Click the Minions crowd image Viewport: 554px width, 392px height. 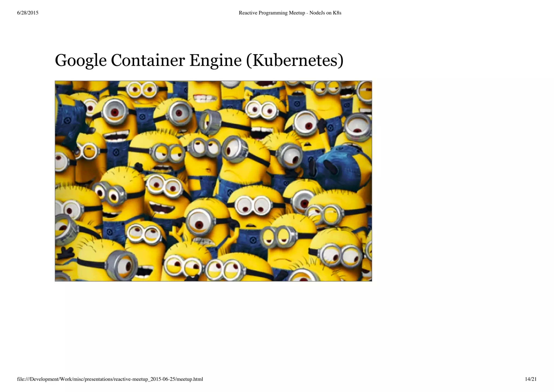click(213, 181)
